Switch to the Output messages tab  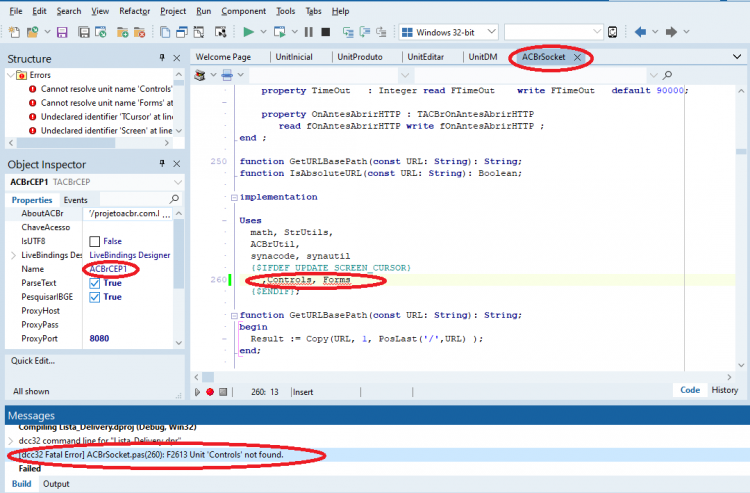[x=56, y=484]
